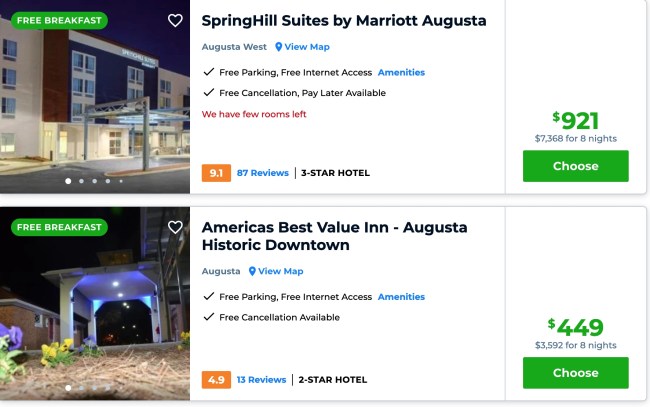The image size is (650, 407).
Task: Favorite SpringHill Suites with heart icon
Action: pos(175,21)
